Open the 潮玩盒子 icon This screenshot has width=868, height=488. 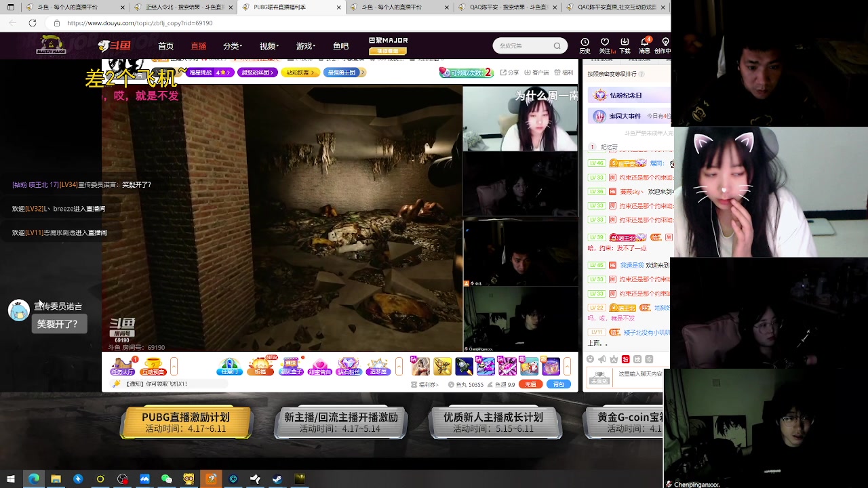point(291,367)
